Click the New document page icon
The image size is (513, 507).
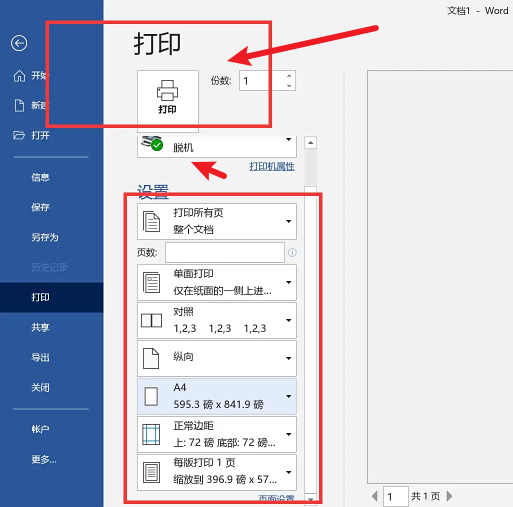point(19,105)
